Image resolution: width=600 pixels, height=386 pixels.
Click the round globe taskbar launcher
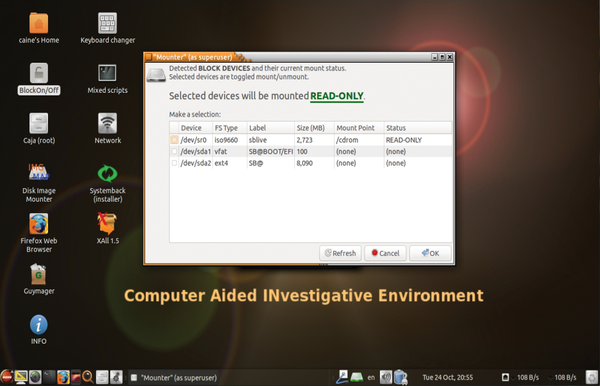pyautogui.click(x=35, y=377)
